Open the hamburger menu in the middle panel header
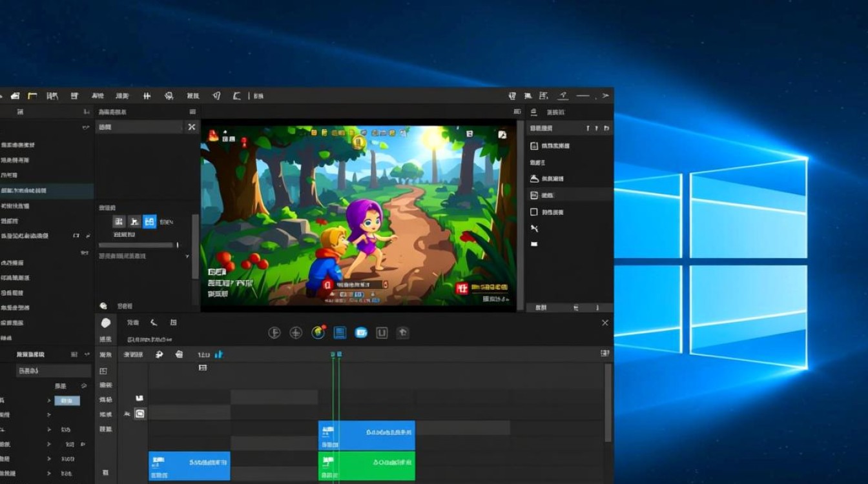The width and height of the screenshot is (868, 484). 192,112
